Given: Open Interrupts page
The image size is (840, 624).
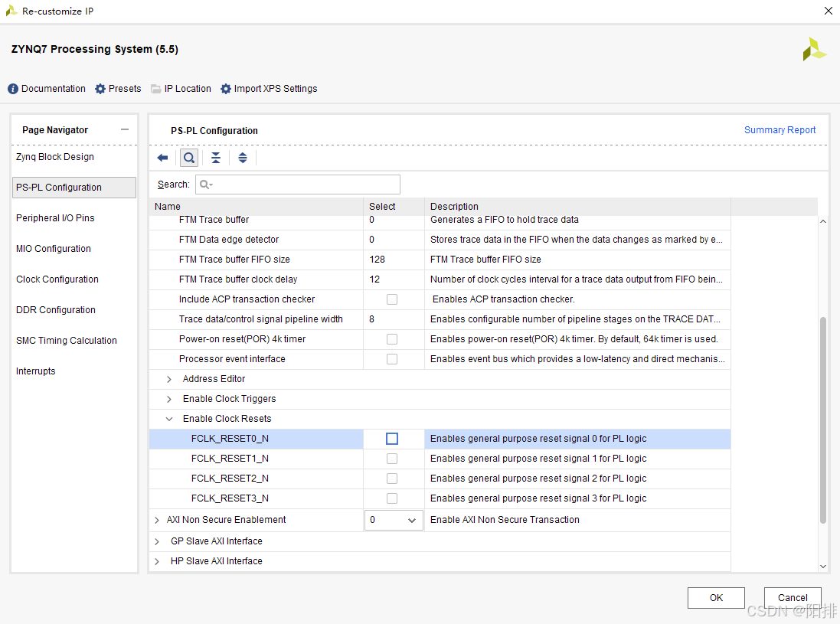Looking at the screenshot, I should point(35,371).
